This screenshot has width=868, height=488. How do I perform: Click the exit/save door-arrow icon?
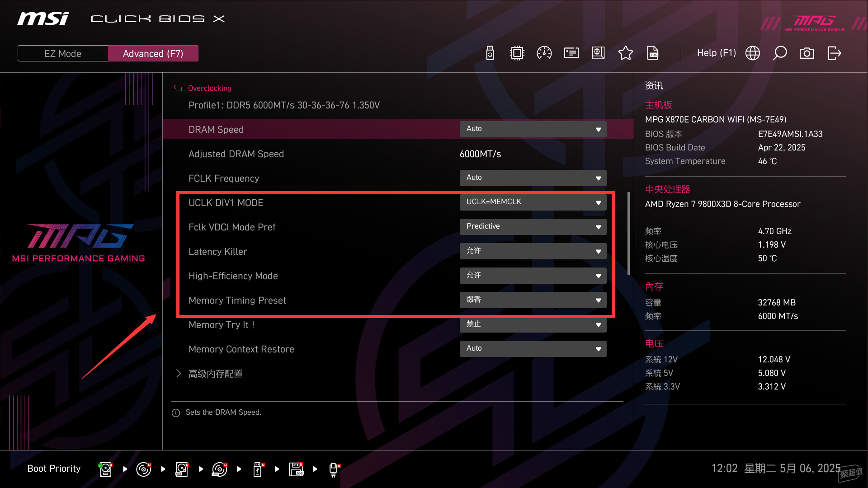coord(835,53)
